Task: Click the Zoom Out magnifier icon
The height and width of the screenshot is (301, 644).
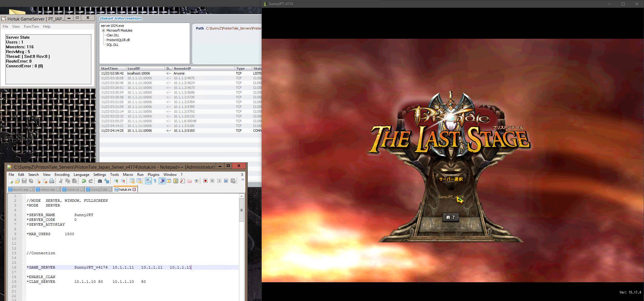Action: [x=123, y=181]
